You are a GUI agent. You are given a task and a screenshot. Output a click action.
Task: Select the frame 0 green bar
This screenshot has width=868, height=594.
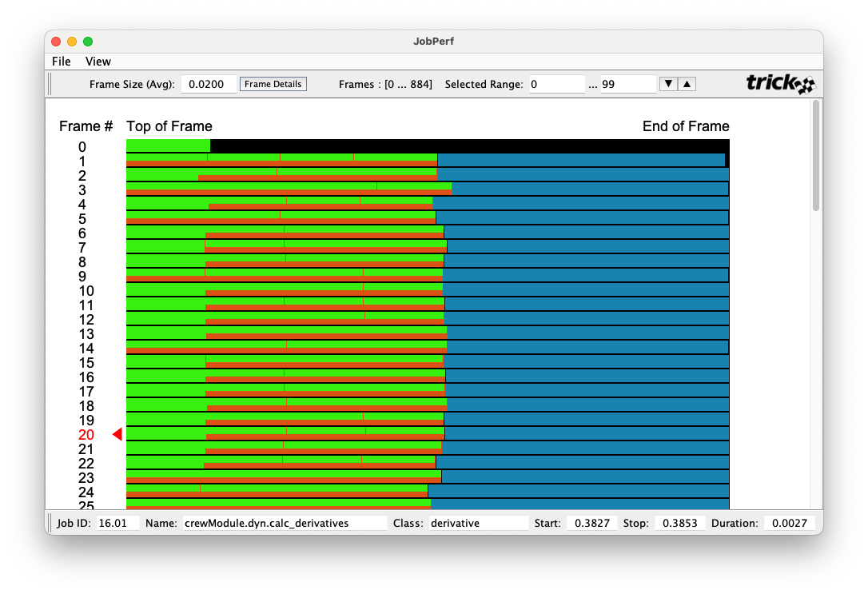(x=169, y=146)
